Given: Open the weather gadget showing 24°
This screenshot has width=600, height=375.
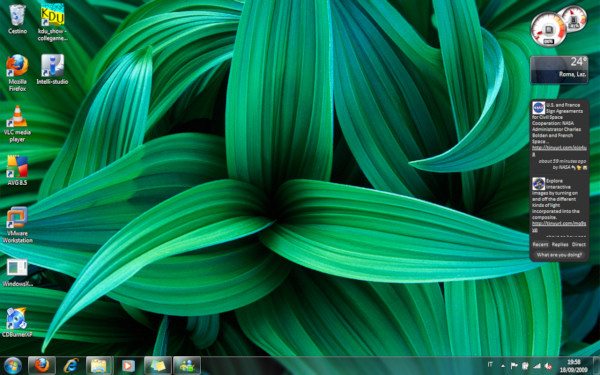Looking at the screenshot, I should pyautogui.click(x=559, y=70).
